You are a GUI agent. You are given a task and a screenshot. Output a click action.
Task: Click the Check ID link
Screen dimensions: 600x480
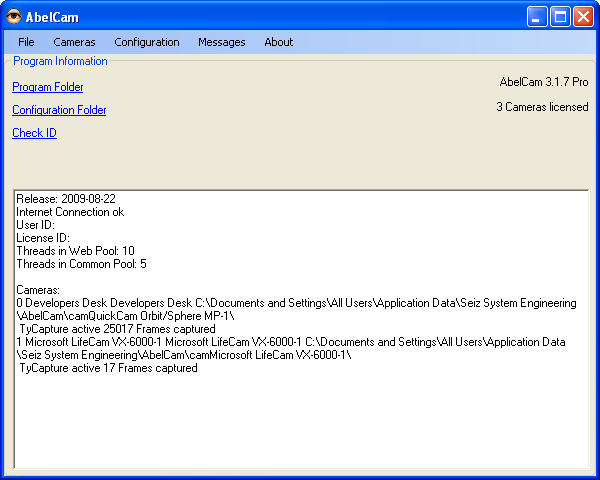tap(34, 133)
